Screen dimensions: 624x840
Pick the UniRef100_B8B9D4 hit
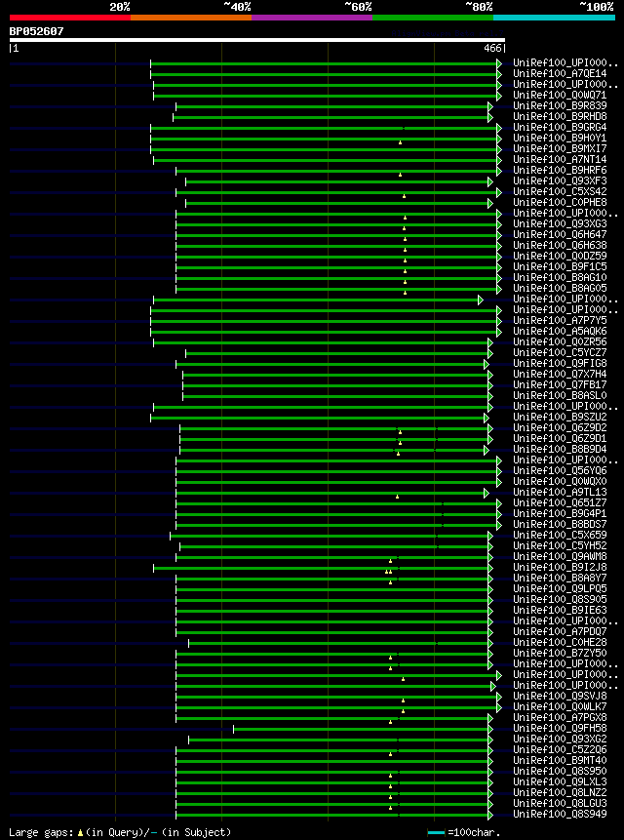tap(560, 449)
